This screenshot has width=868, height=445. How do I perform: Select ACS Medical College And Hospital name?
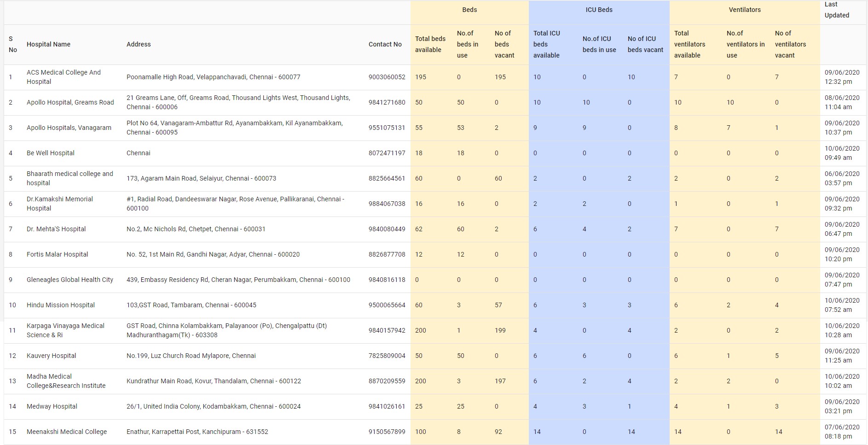point(64,77)
